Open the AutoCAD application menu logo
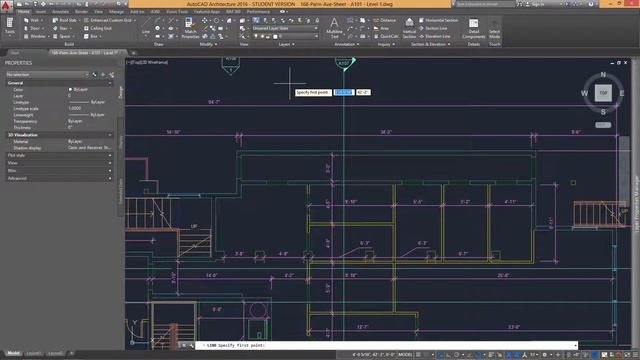 tap(6, 6)
